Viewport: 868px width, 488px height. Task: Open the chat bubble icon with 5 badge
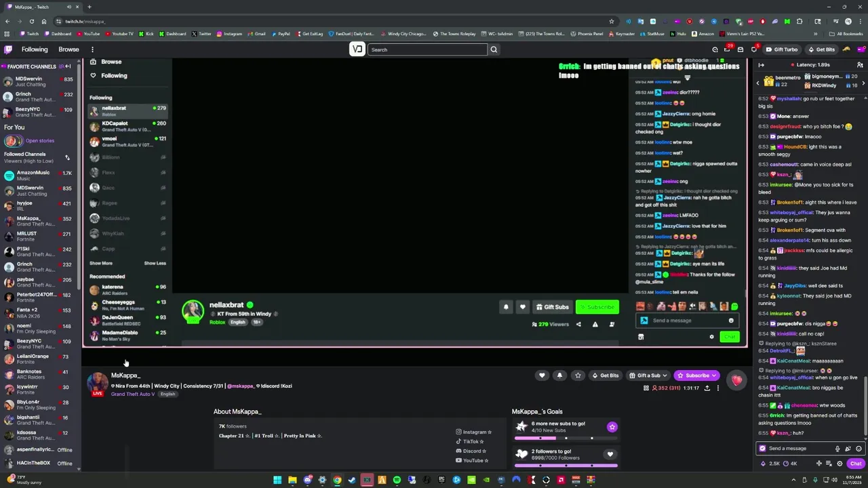(x=753, y=49)
